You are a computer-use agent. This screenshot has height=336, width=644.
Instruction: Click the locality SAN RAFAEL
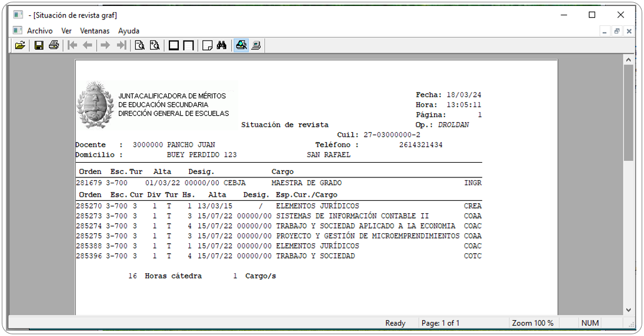(329, 154)
